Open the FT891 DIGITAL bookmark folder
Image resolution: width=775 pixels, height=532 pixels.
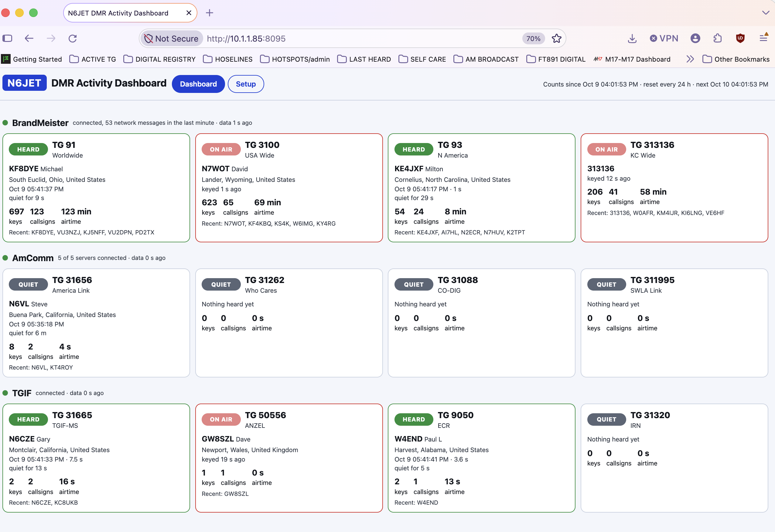point(555,60)
